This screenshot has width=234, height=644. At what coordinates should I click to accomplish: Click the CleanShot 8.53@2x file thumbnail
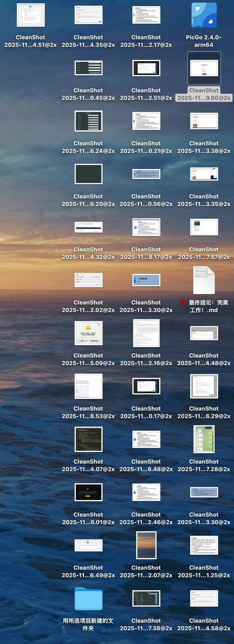pos(88,386)
